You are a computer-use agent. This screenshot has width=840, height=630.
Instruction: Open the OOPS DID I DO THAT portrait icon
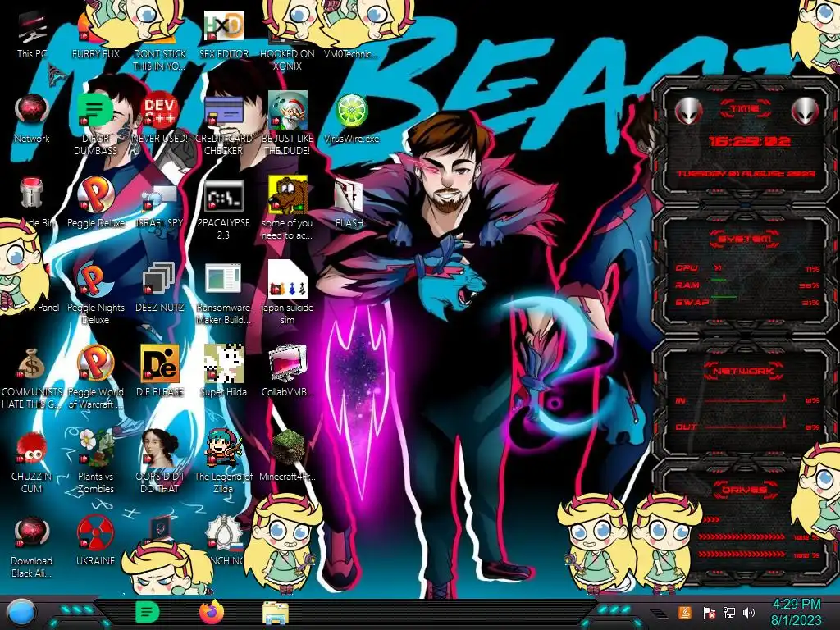160,463
